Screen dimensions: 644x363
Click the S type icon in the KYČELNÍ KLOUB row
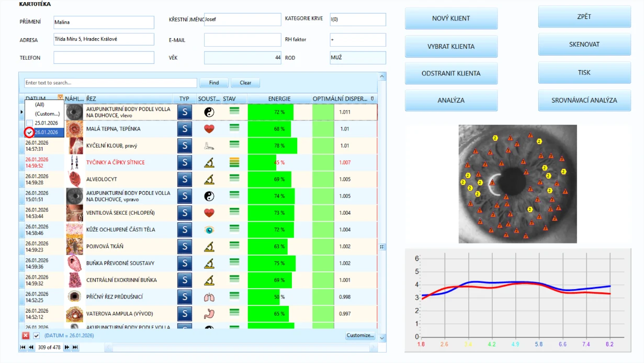(x=184, y=146)
